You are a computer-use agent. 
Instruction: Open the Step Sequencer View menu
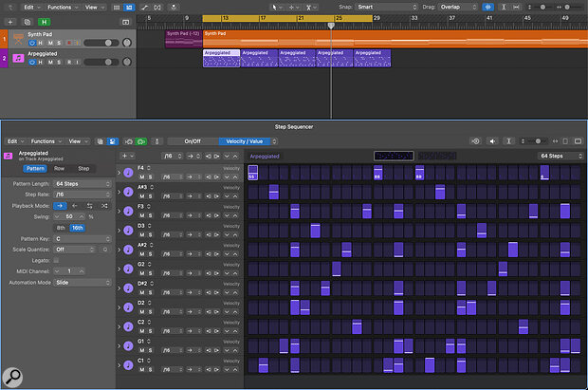77,141
